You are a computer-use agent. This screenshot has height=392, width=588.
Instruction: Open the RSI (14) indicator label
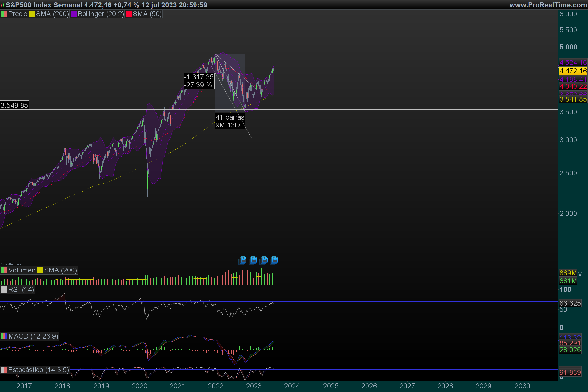21,290
